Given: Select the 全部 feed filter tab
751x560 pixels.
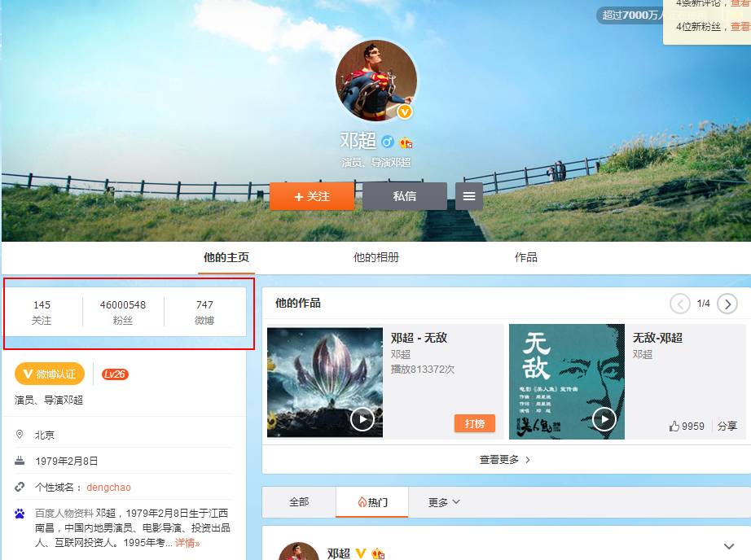Looking at the screenshot, I should (x=300, y=501).
